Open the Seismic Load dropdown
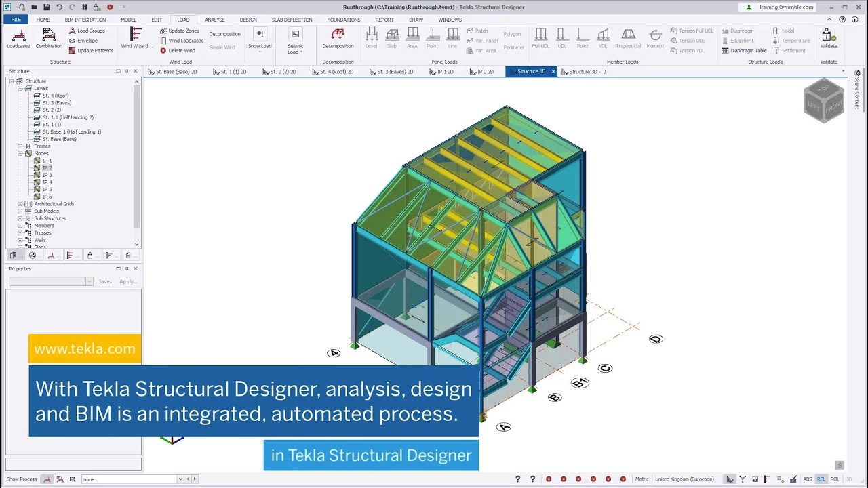The image size is (868, 488). (295, 41)
